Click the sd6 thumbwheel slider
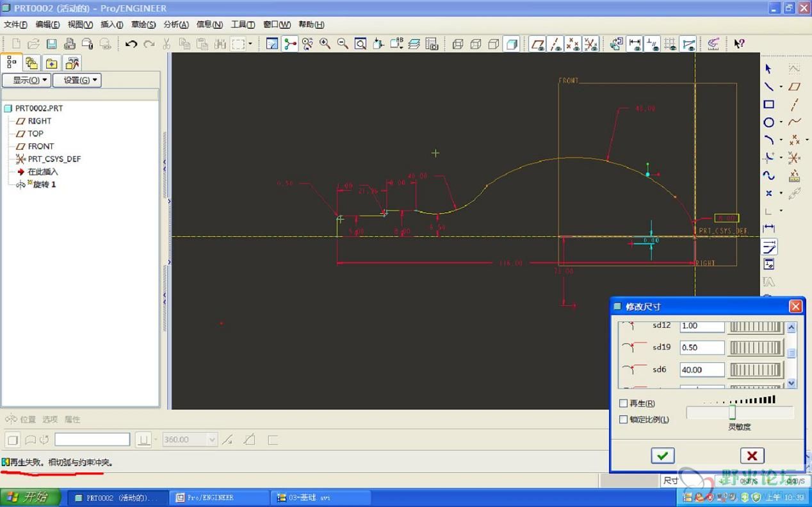812x507 pixels. pos(756,369)
